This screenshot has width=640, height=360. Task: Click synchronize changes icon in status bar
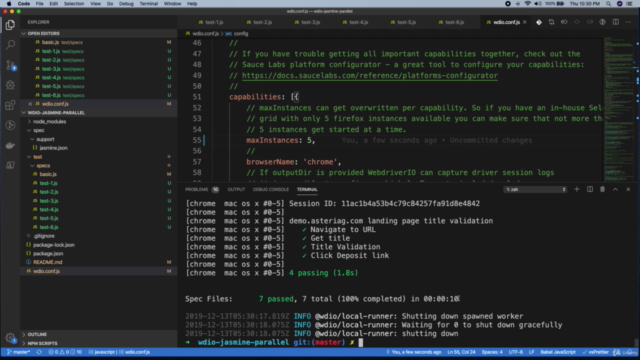(x=39, y=352)
